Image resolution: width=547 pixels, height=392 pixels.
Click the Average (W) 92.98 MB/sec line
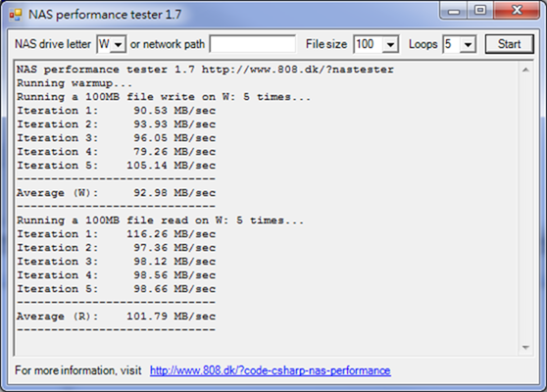pos(117,193)
